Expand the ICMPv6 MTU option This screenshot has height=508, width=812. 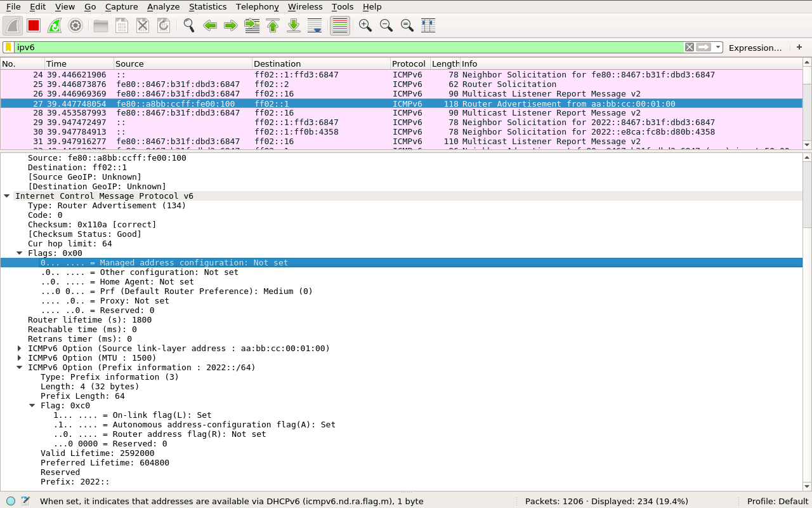click(x=19, y=358)
